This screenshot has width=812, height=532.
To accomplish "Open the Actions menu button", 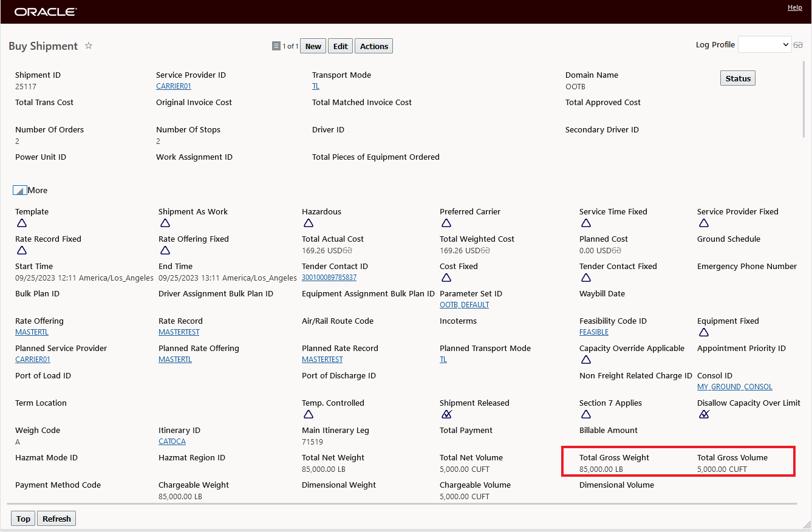I will (x=374, y=46).
